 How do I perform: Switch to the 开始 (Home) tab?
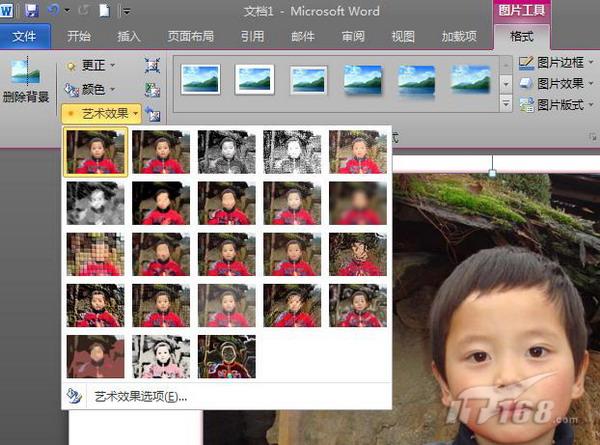(x=79, y=36)
